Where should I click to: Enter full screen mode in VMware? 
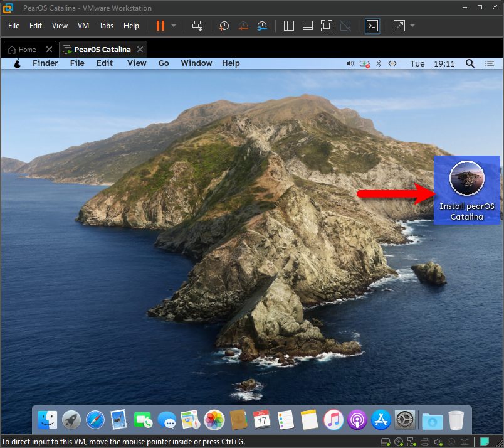[327, 26]
